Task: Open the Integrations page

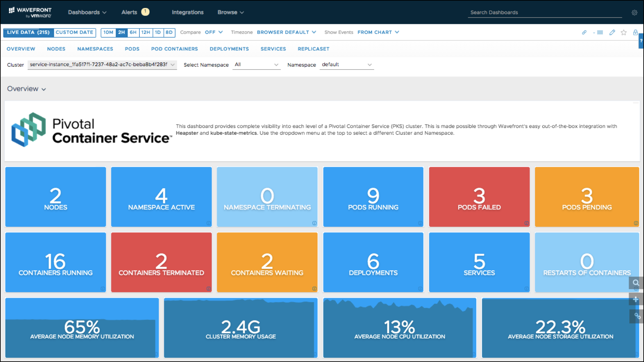Action: (188, 12)
